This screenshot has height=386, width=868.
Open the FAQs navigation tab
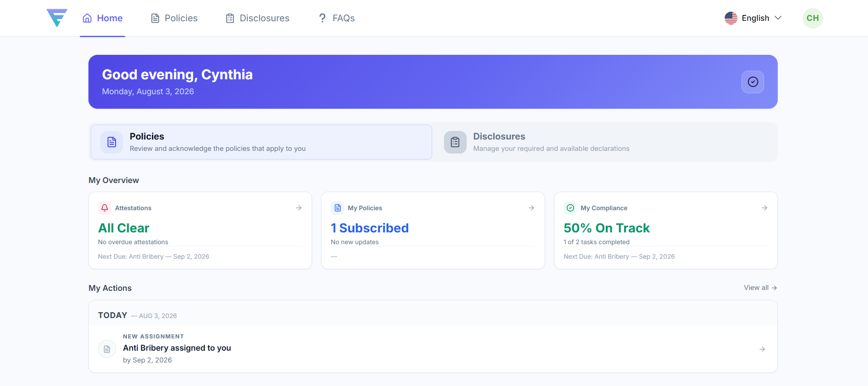point(336,18)
